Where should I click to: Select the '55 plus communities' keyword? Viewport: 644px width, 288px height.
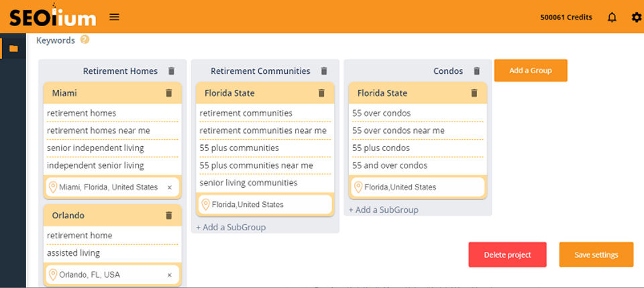tap(239, 148)
